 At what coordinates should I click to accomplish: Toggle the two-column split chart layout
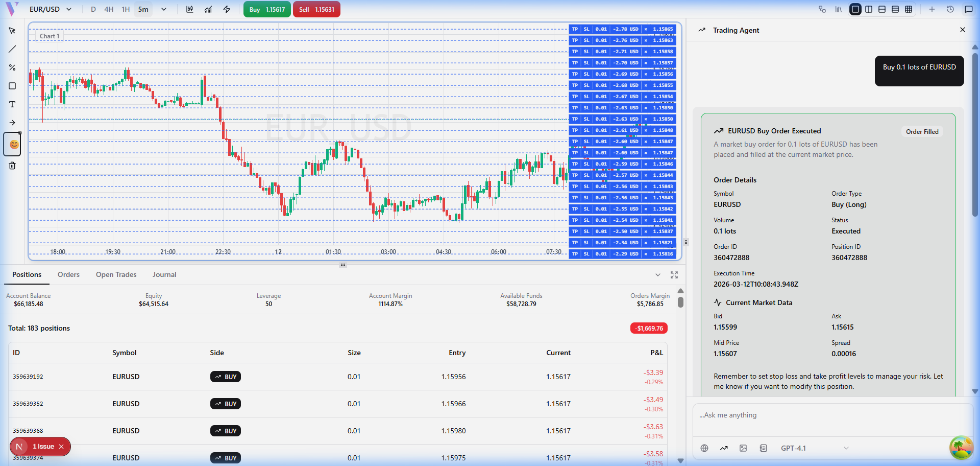[x=869, y=9]
